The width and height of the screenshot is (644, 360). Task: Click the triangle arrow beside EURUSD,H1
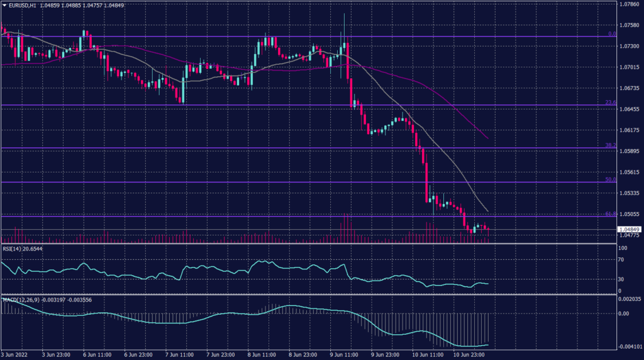click(4, 5)
